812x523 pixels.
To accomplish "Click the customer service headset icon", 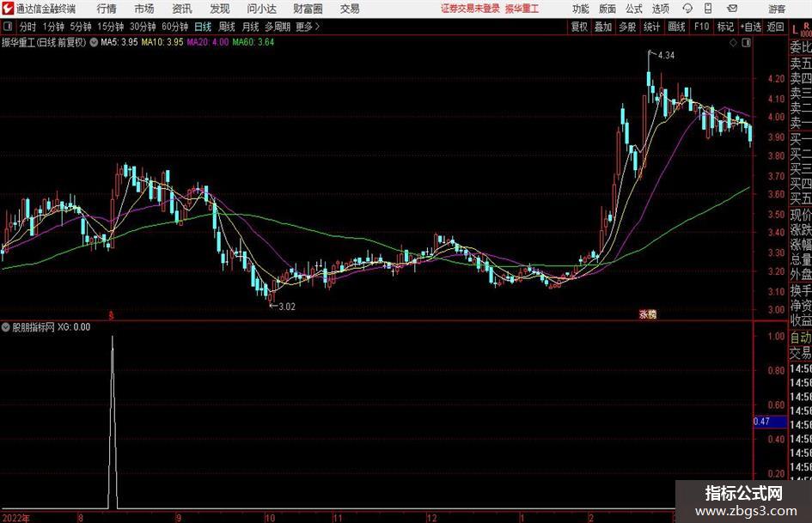I will (x=687, y=9).
